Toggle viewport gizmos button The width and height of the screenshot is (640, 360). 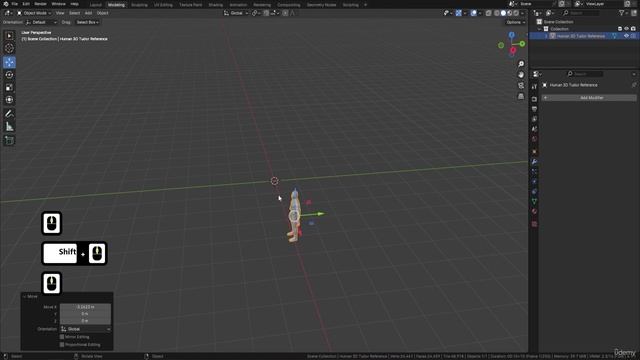pos(458,13)
